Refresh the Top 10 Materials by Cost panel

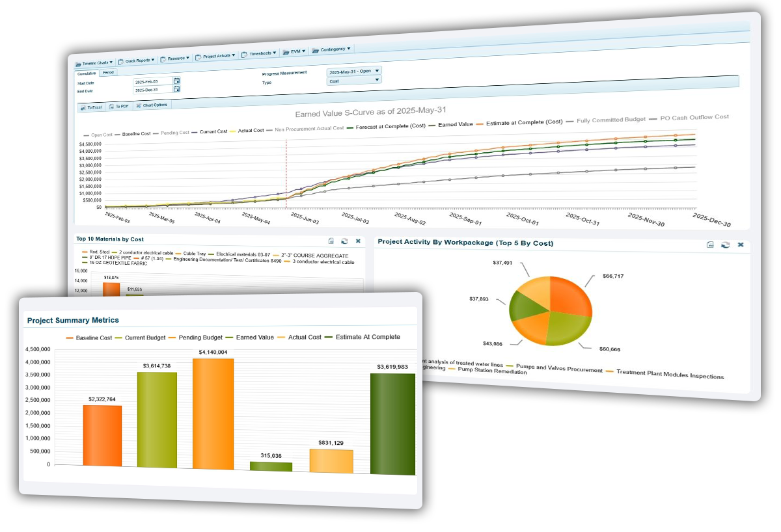(x=344, y=241)
